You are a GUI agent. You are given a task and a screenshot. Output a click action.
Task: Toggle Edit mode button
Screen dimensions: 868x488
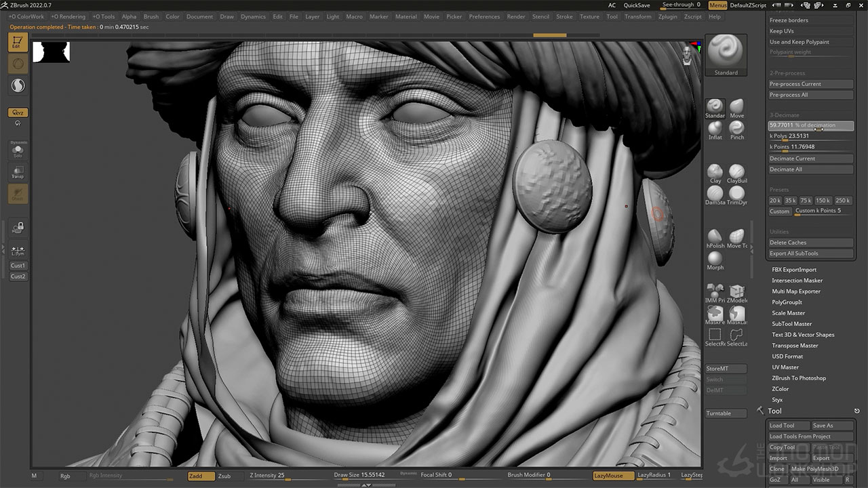click(x=18, y=43)
